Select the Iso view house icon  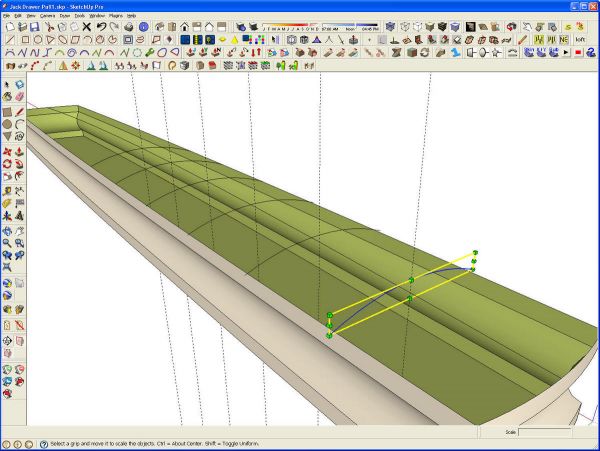(x=159, y=27)
